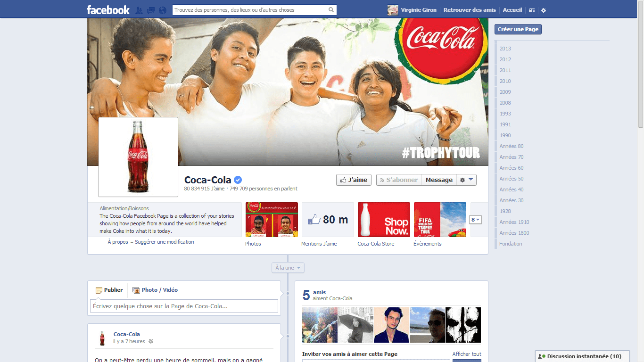Screen dimensions: 644x362
Task: Focus the Écrivez quelque chose post field
Action: 184,306
